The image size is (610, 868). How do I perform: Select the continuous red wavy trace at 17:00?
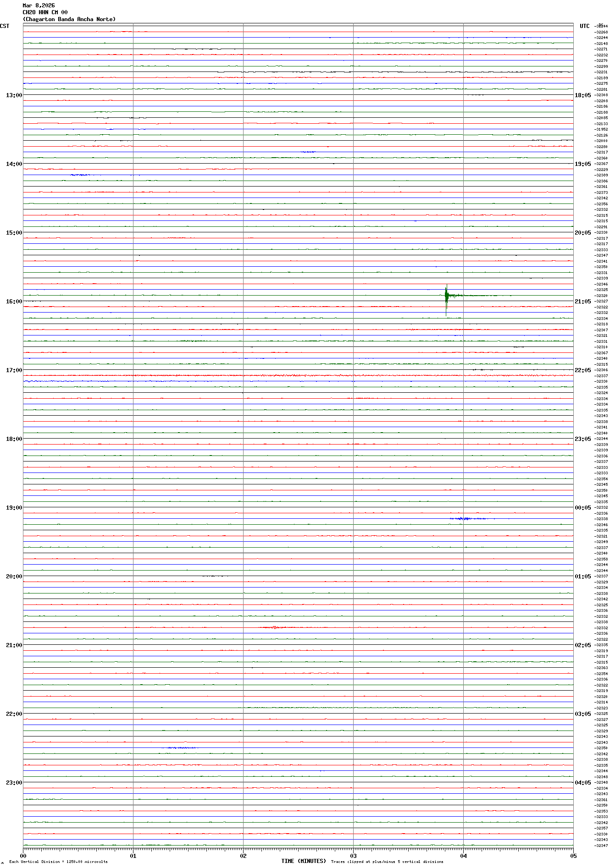[298, 375]
